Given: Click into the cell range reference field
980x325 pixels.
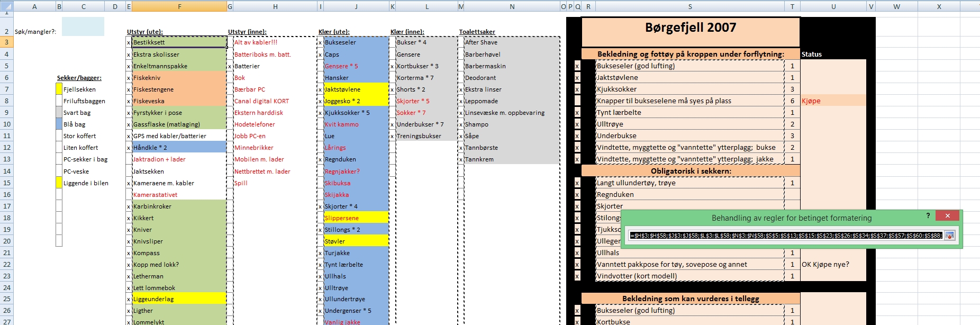Looking at the screenshot, I should click(x=786, y=236).
